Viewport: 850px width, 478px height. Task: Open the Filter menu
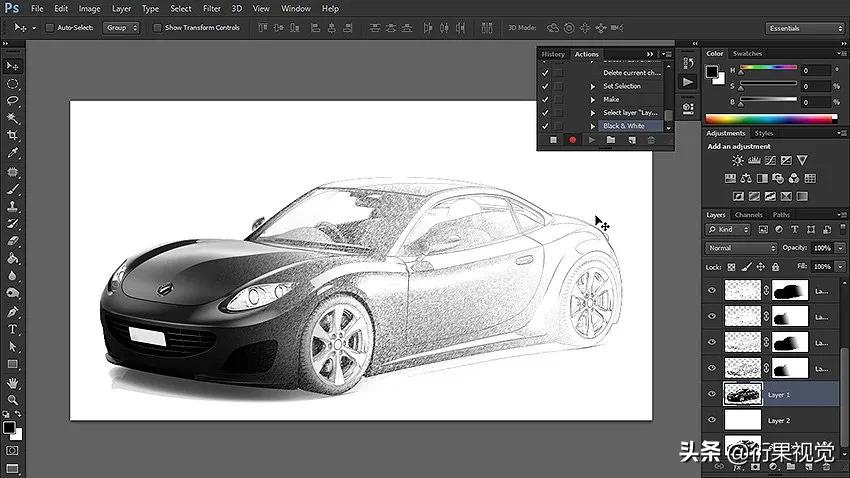coord(213,8)
